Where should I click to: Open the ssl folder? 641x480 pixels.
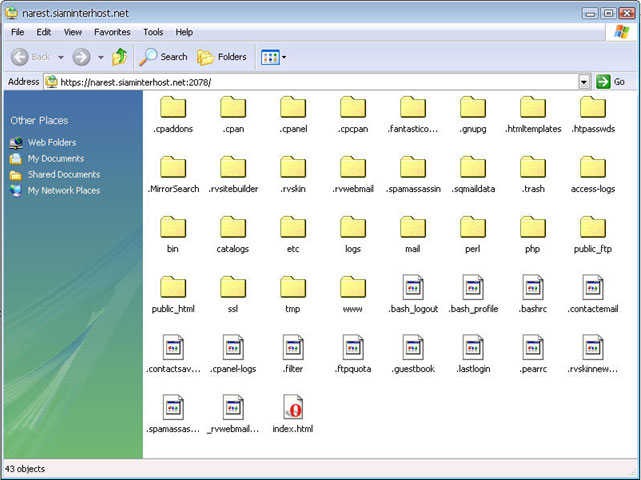coord(233,288)
